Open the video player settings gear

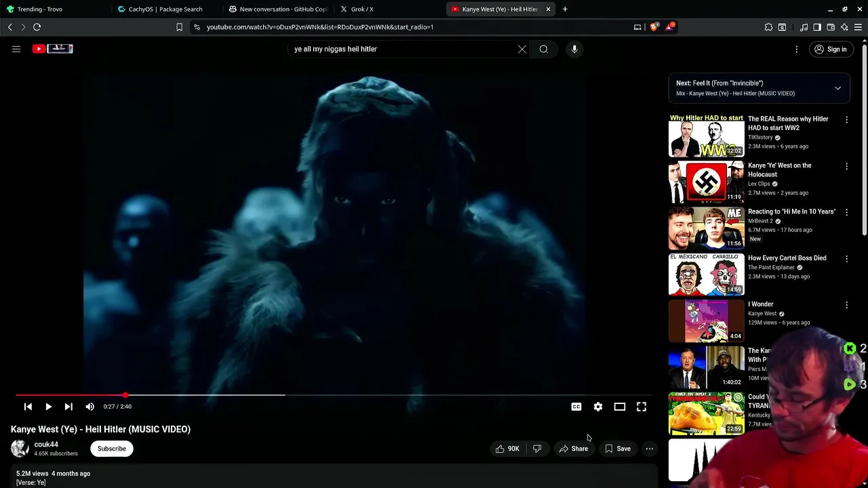[598, 407]
